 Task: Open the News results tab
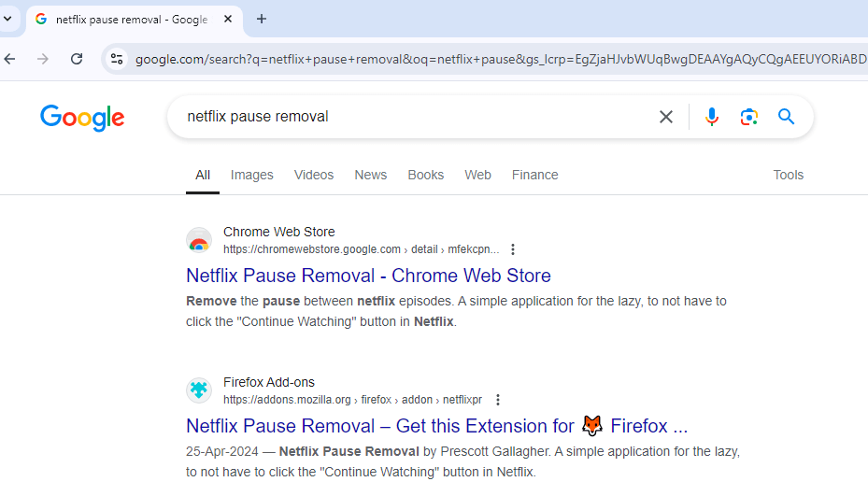click(x=370, y=175)
